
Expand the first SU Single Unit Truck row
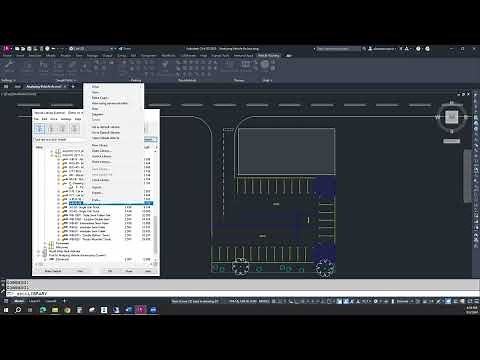[x=58, y=207]
